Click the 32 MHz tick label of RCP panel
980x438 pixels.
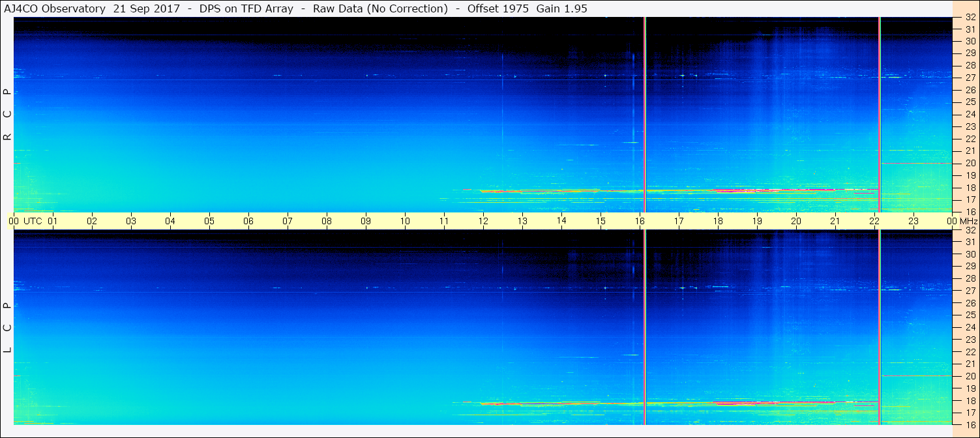[970, 18]
